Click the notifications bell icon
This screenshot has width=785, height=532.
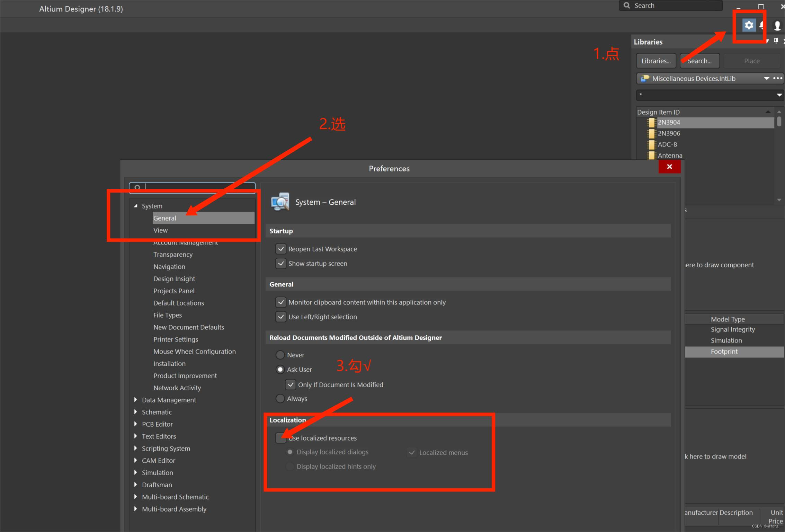762,25
